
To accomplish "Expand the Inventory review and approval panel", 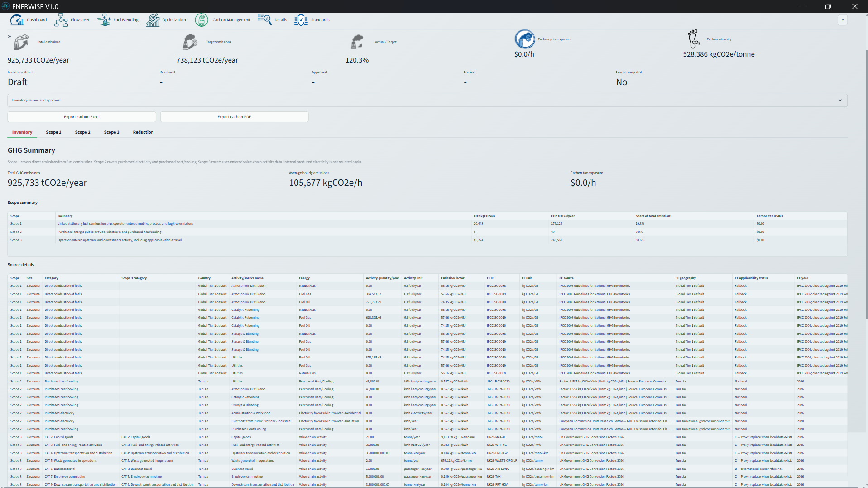I will click(427, 100).
